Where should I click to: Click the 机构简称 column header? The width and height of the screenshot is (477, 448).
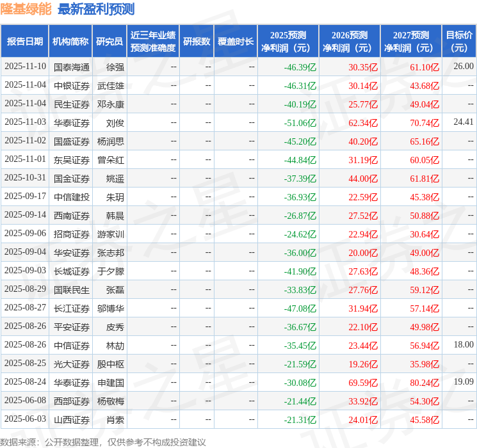click(70, 42)
